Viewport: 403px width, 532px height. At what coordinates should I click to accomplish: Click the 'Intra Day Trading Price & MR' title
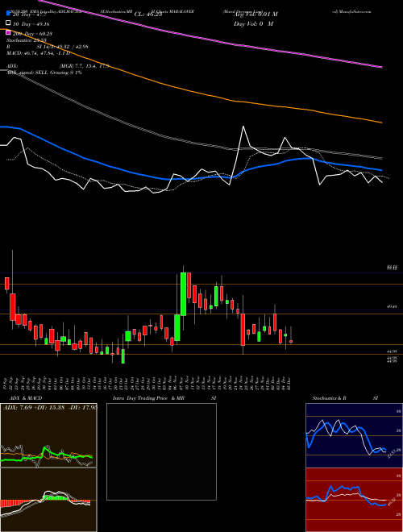148,398
